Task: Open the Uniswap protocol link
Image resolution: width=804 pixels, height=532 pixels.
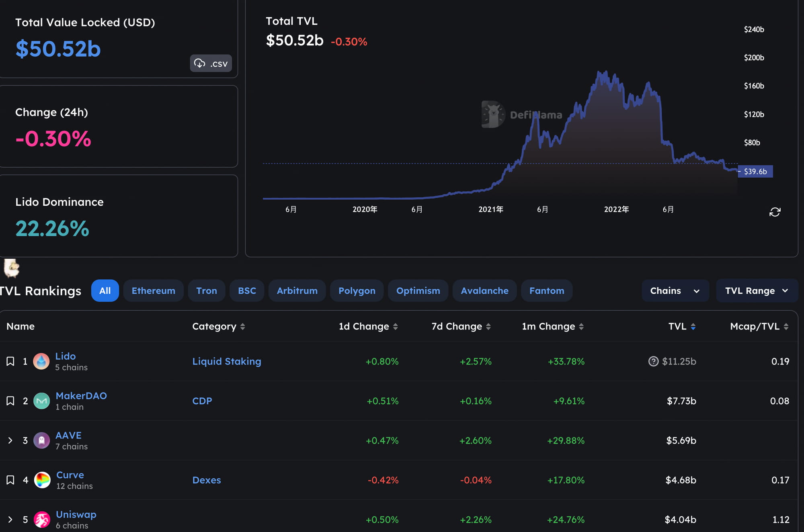Action: (76, 514)
